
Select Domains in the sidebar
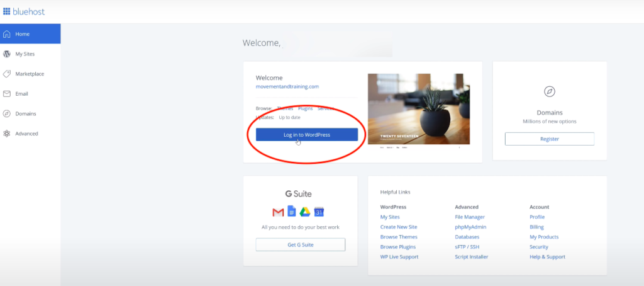coord(30,113)
